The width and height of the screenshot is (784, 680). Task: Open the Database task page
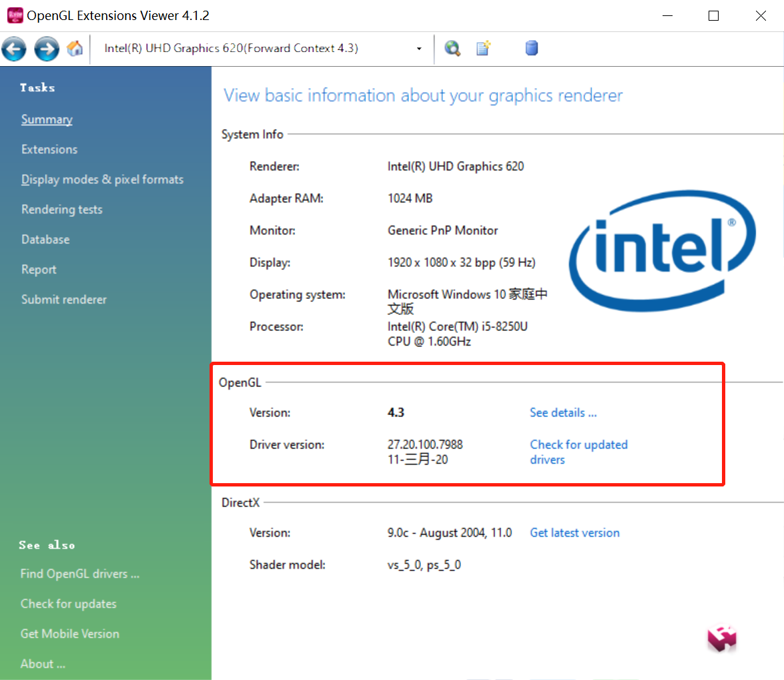click(x=45, y=239)
